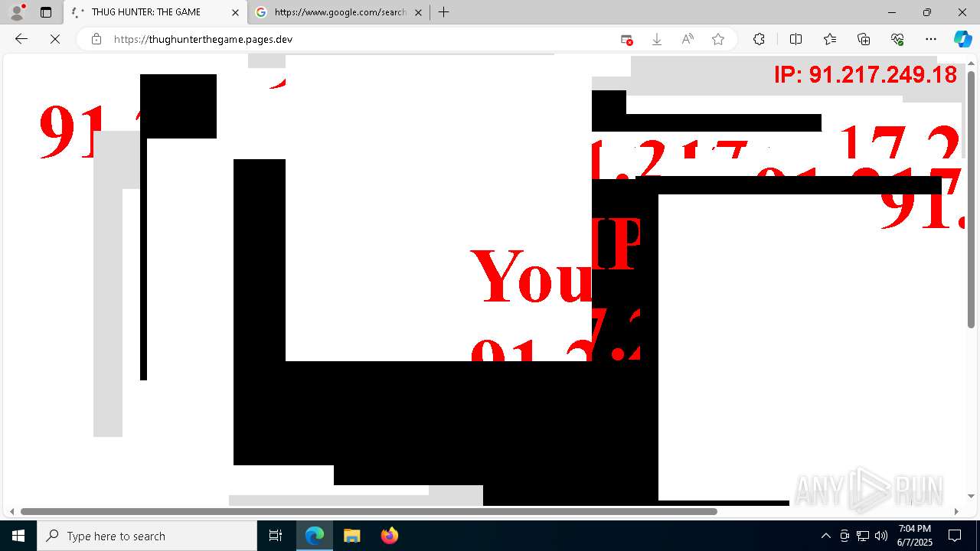The height and width of the screenshot is (551, 980).
Task: Open the Collections panel
Action: (x=864, y=40)
